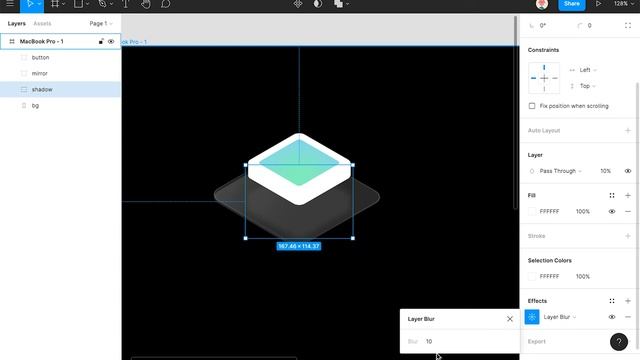640x360 pixels.
Task: Open Pen tool options dropdown
Action: pyautogui.click(x=111, y=4)
